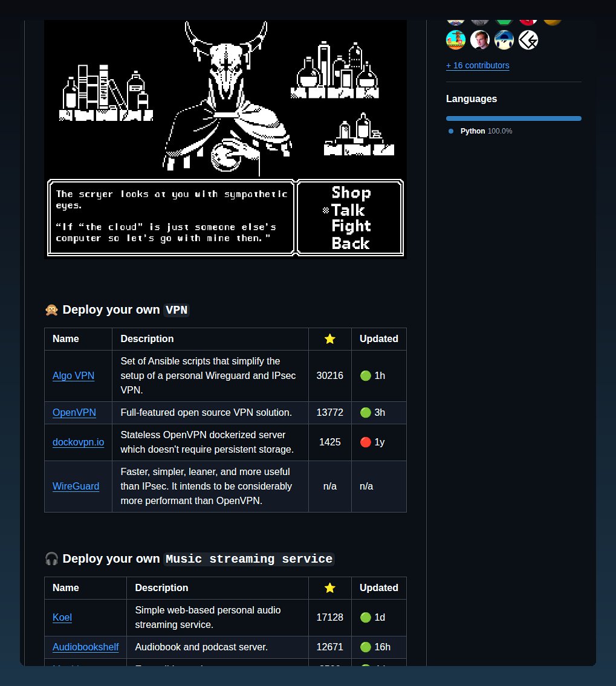Click the green status dot in Audiobookshelf row
The image size is (616, 686).
(x=366, y=647)
